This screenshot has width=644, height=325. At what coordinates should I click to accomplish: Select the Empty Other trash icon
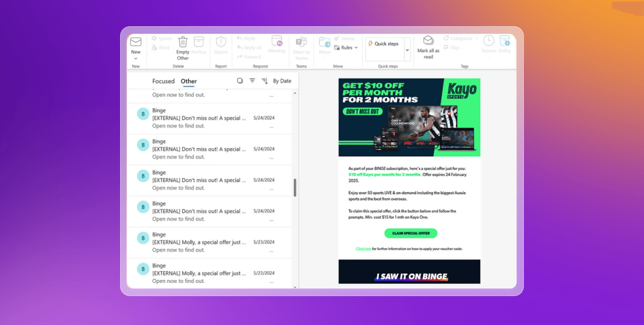click(x=183, y=42)
